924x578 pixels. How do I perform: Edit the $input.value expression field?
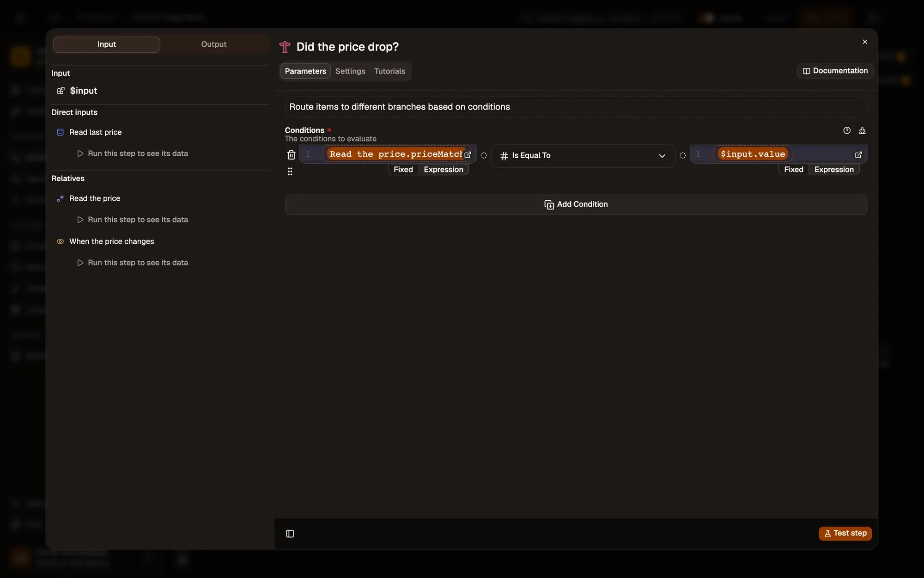778,154
